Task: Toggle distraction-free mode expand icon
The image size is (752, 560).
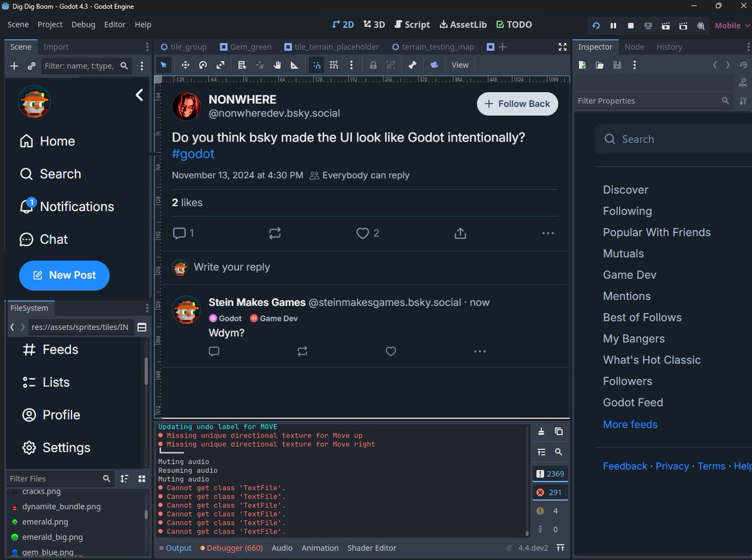Action: (562, 47)
